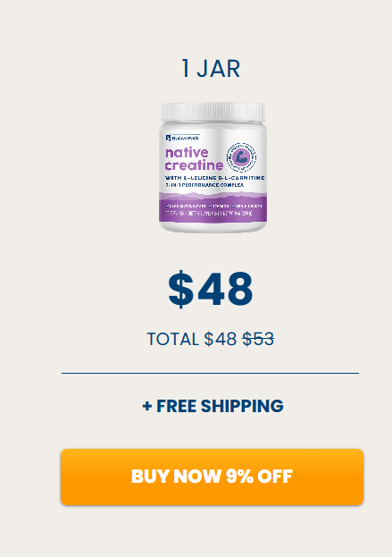Click the 'native creatine' purple product name
The width and height of the screenshot is (392, 557).
click(194, 159)
